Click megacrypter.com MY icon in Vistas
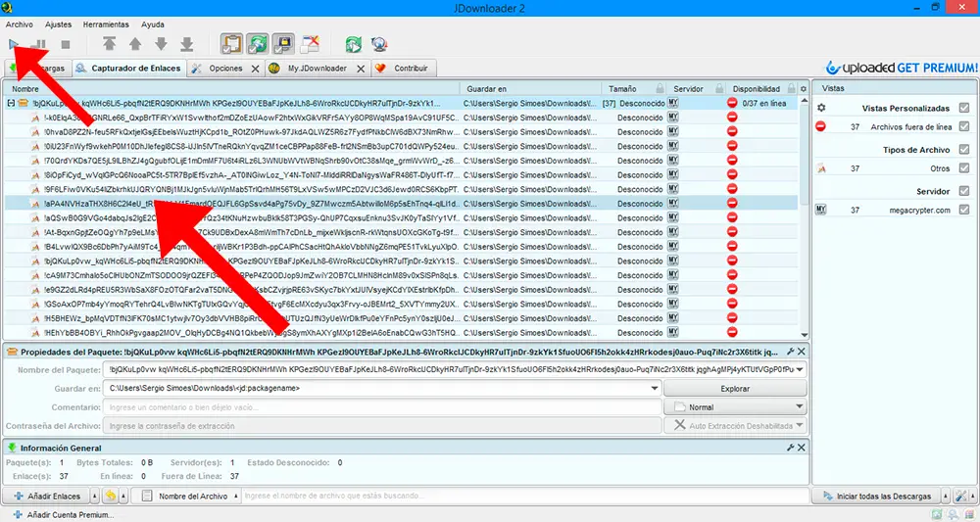 coord(821,210)
